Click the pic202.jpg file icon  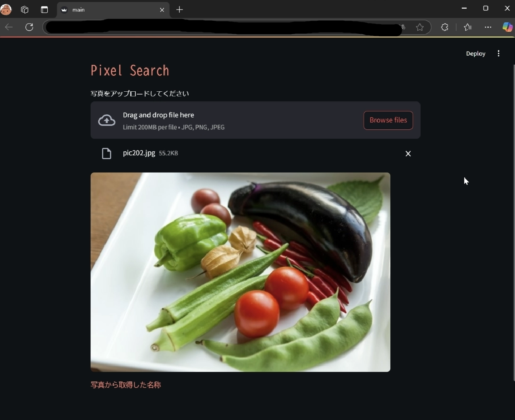[x=106, y=154]
